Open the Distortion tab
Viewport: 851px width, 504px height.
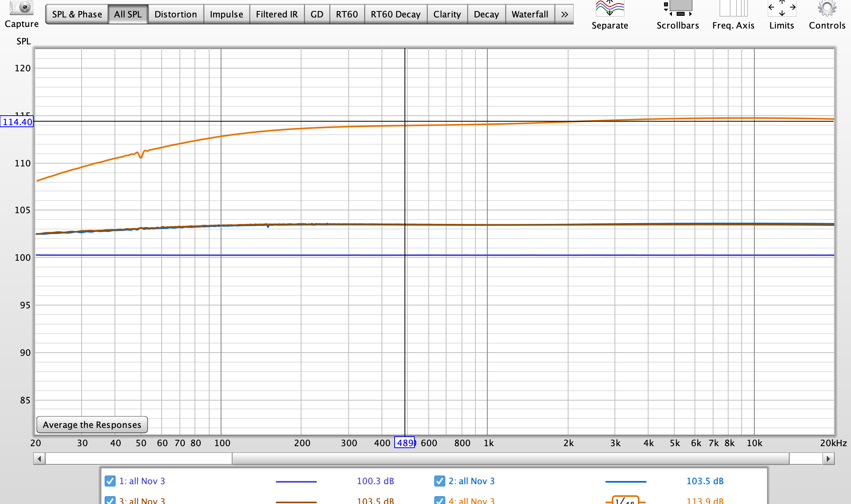176,14
